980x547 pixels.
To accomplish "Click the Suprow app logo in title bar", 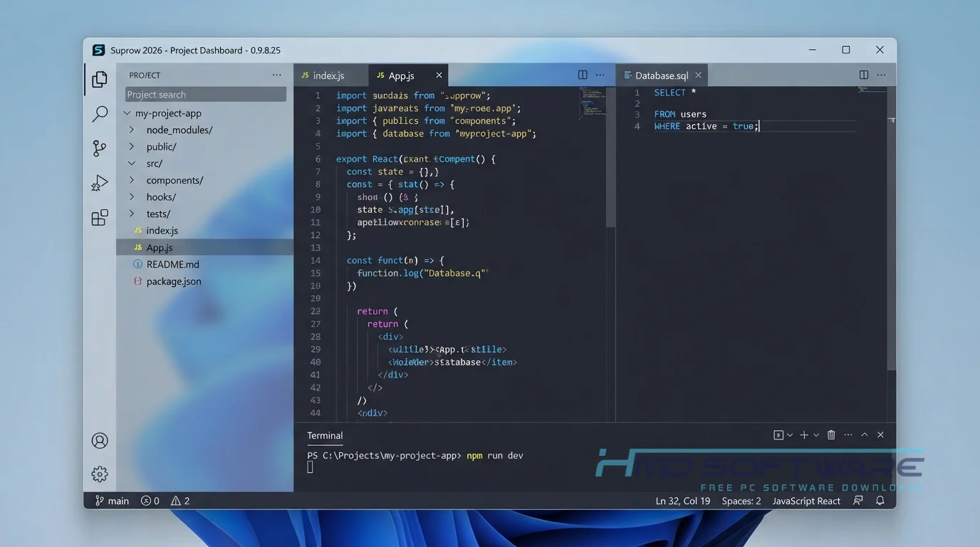I will pos(98,50).
